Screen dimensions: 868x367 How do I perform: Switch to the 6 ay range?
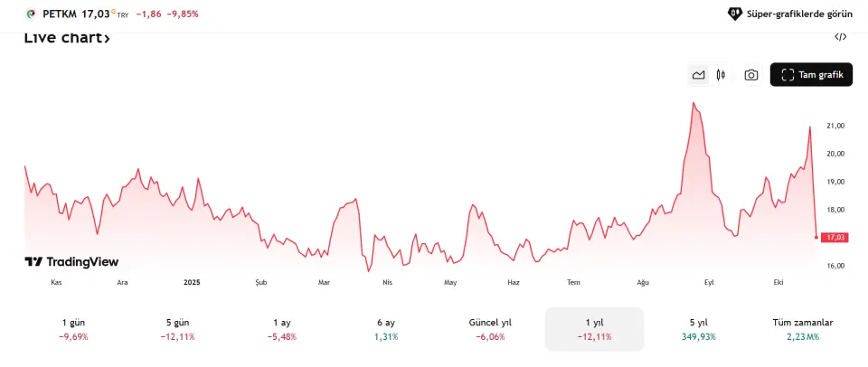pyautogui.click(x=385, y=329)
